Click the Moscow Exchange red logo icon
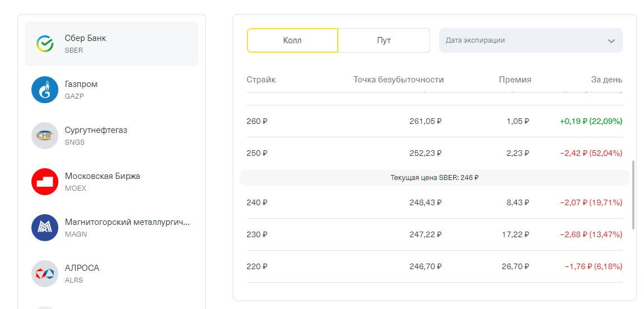This screenshot has height=309, width=644. click(45, 182)
